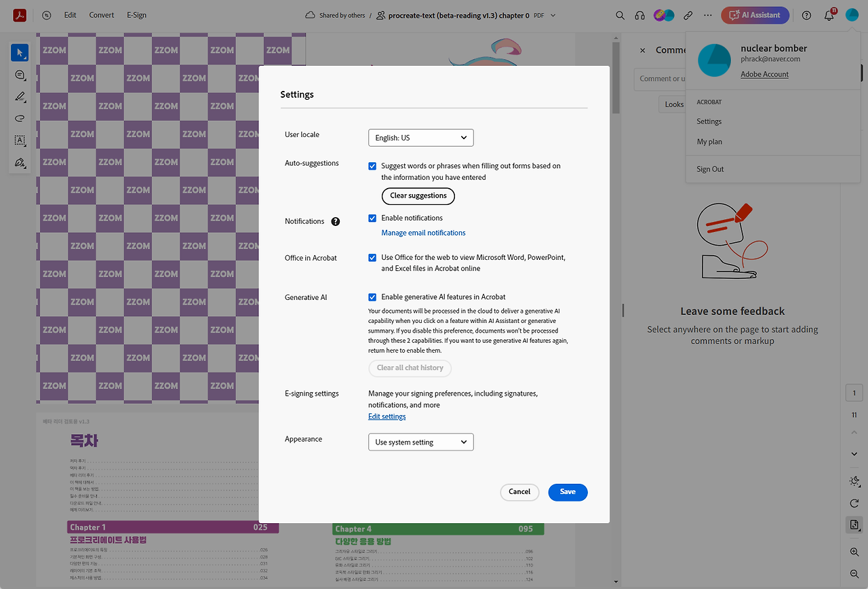Click the Save button
The height and width of the screenshot is (589, 868).
point(568,492)
